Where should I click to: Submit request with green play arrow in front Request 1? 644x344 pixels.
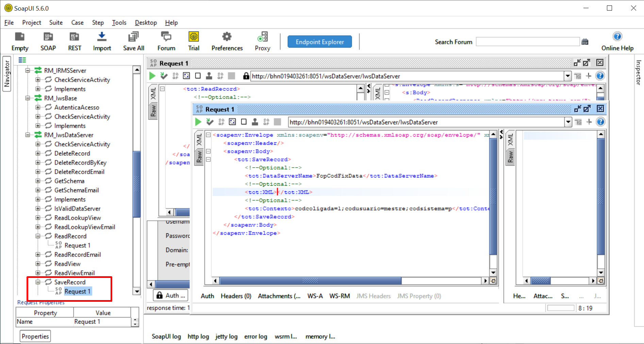click(x=198, y=122)
